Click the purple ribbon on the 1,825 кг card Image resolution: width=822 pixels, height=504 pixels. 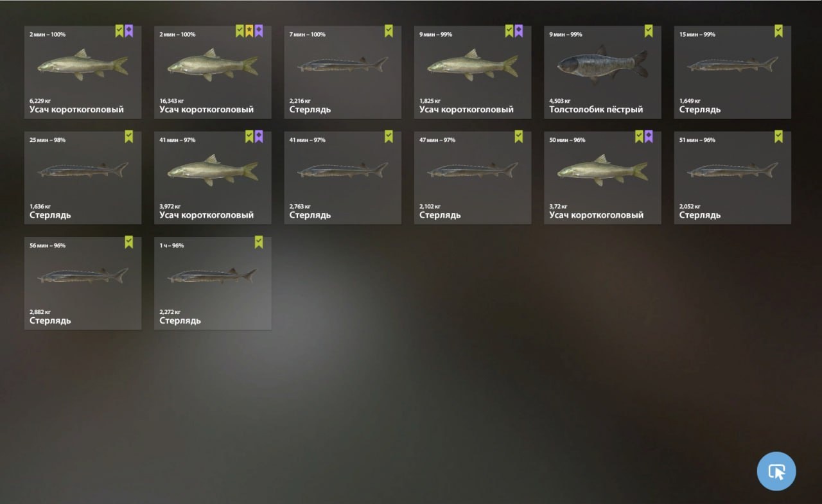518,31
